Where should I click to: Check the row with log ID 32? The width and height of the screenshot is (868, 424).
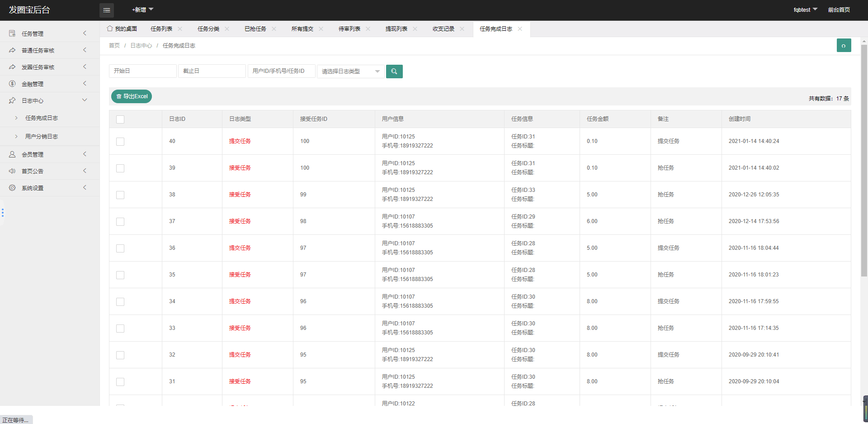pyautogui.click(x=120, y=355)
